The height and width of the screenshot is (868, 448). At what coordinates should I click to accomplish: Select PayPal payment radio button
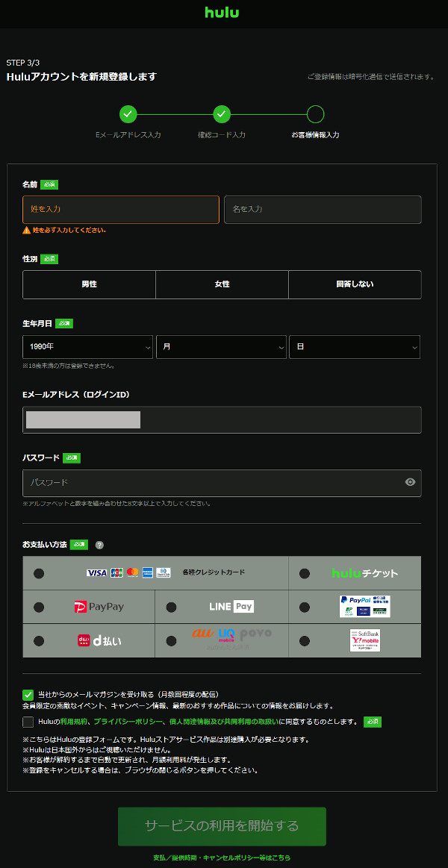pyautogui.click(x=305, y=608)
